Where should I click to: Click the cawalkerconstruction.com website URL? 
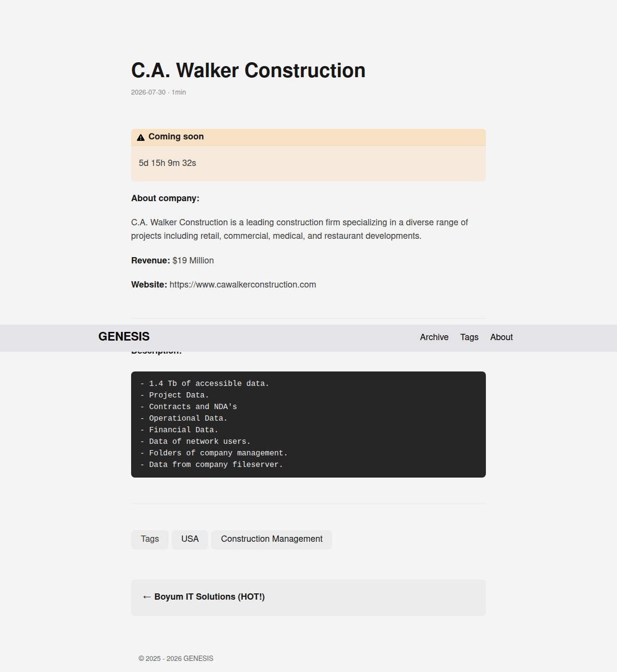click(x=243, y=285)
